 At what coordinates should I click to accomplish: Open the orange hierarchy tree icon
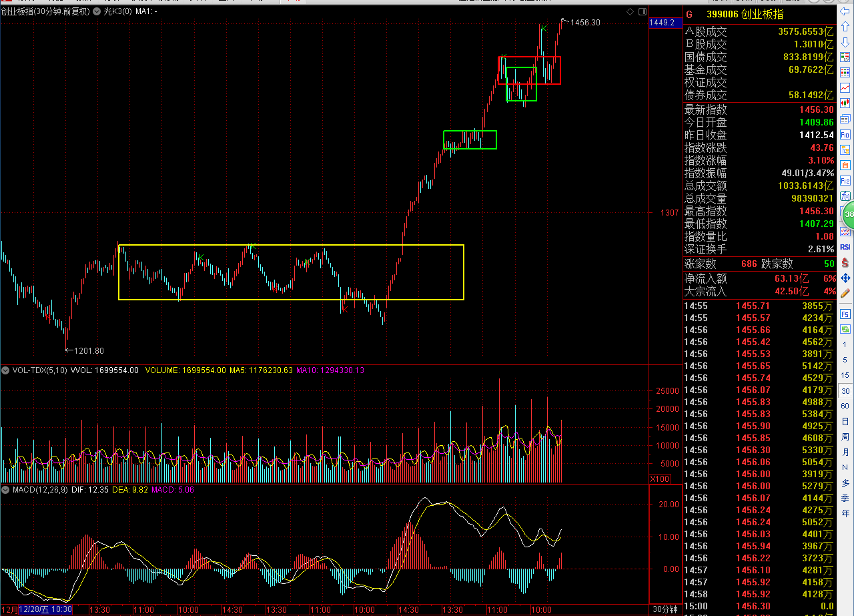coord(845,149)
